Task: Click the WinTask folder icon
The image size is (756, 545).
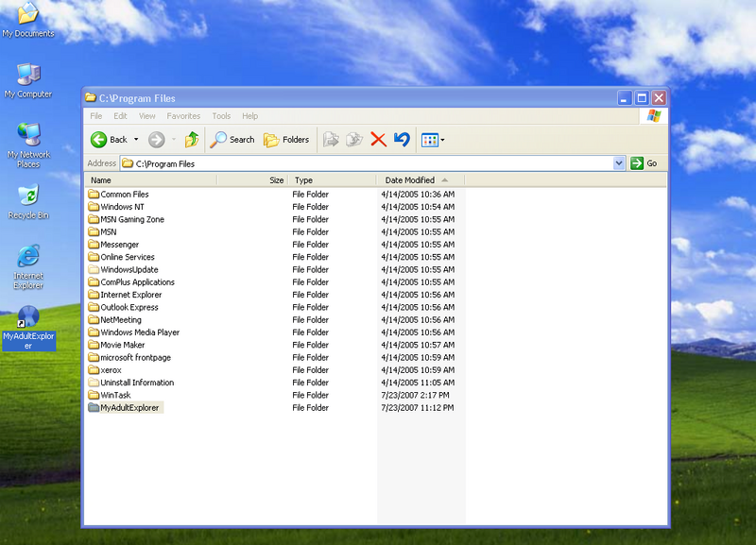Action: click(x=94, y=395)
